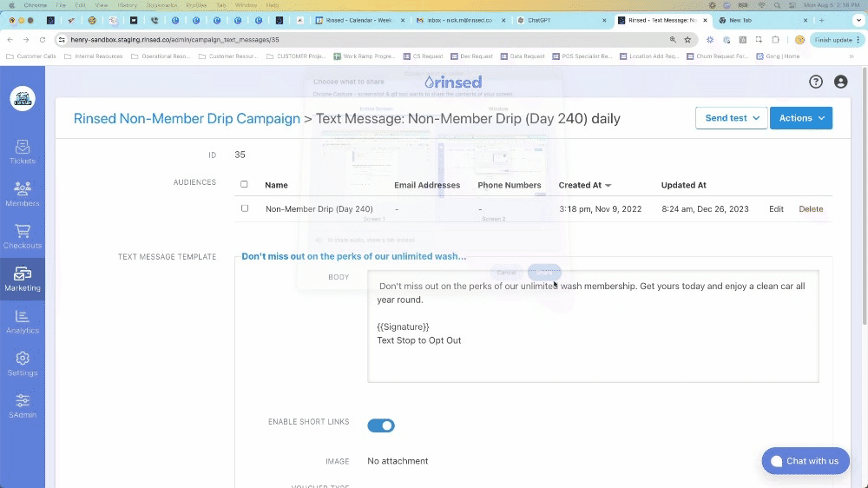Open the Work Ramp Progress bookmark

[x=365, y=56]
